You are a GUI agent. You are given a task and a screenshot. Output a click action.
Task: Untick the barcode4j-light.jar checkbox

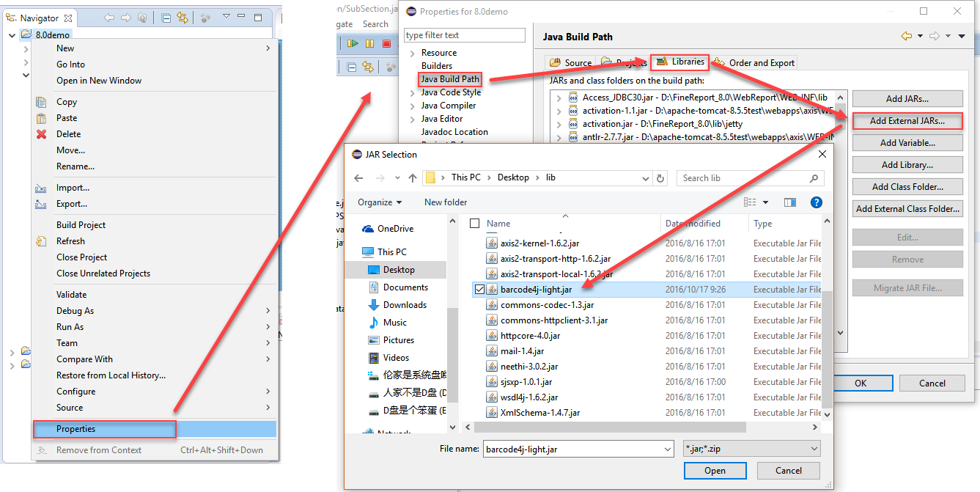[x=479, y=290]
